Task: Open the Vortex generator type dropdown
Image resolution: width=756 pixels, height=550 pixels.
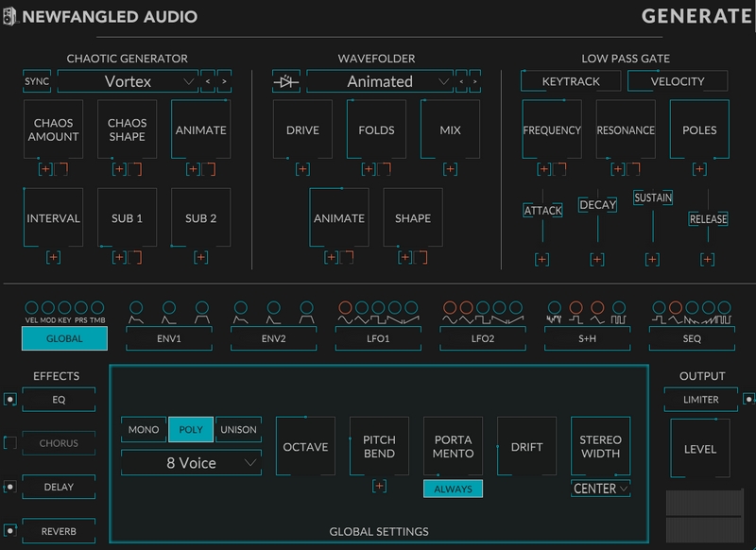Action: point(128,81)
